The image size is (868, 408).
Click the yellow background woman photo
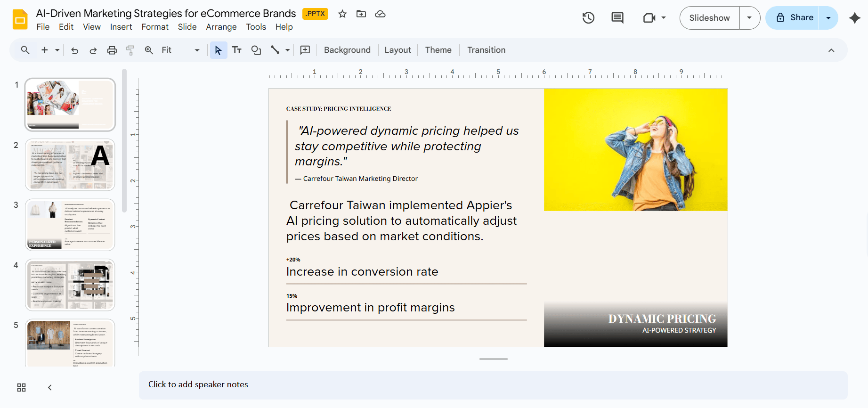[636, 150]
